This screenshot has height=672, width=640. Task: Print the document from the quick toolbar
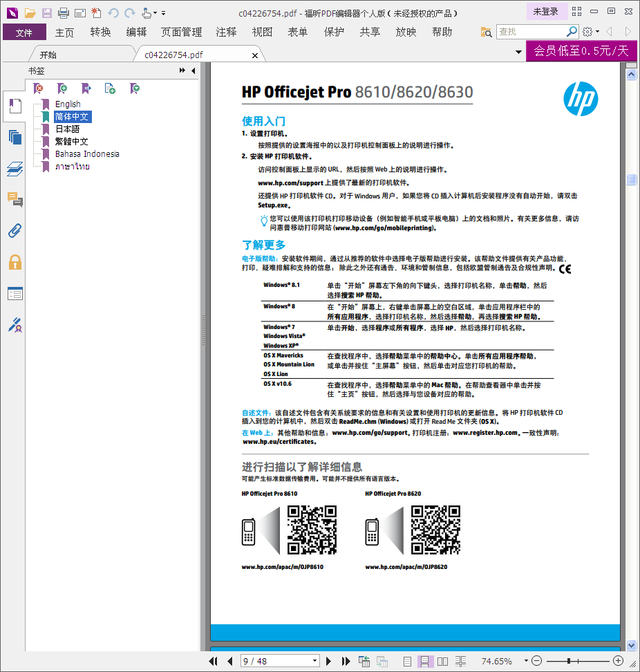64,13
